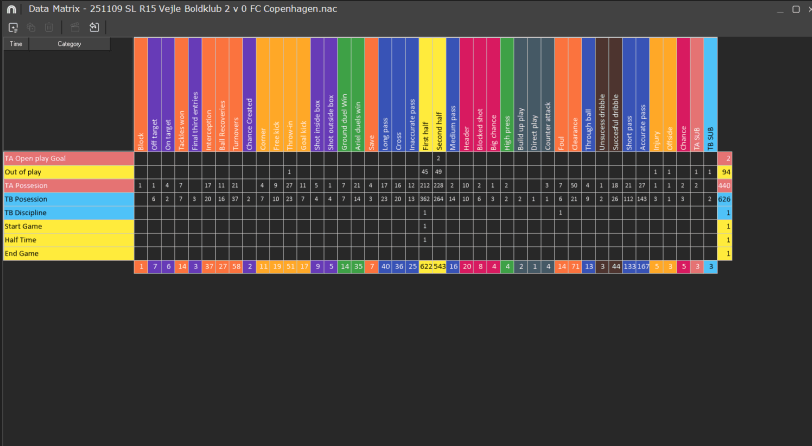
Task: Click the first toolbar icon with arrow and list
Action: (13, 27)
